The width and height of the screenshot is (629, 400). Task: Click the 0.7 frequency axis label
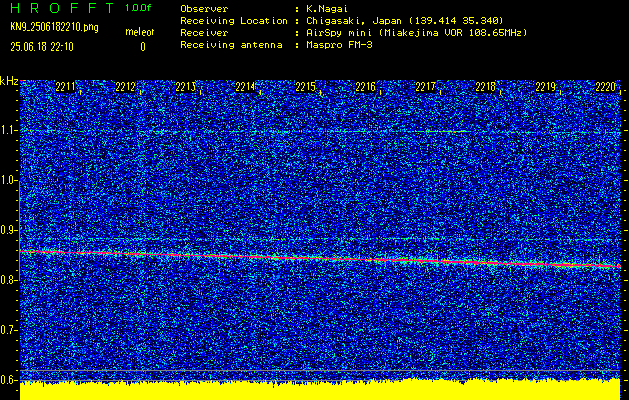click(x=8, y=330)
